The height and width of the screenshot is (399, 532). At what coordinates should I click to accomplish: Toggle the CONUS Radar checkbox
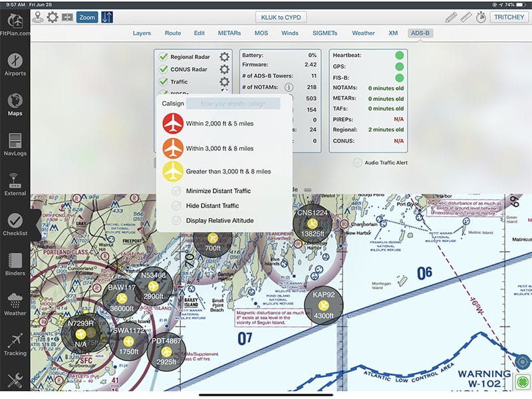click(x=164, y=69)
